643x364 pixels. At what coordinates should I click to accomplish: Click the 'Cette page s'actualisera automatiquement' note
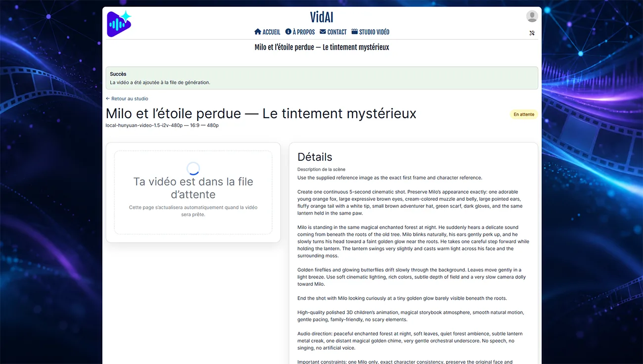pyautogui.click(x=193, y=211)
